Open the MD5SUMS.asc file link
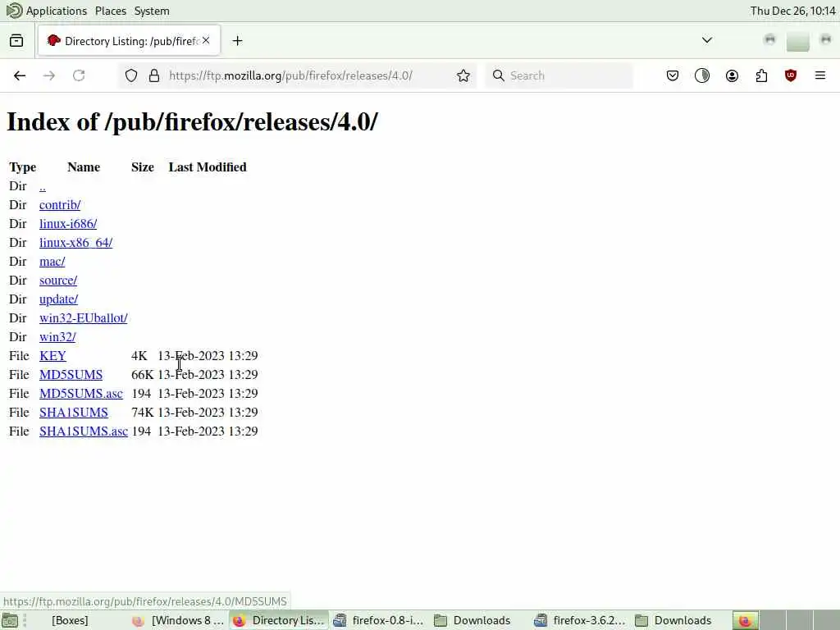The height and width of the screenshot is (630, 840). (81, 393)
